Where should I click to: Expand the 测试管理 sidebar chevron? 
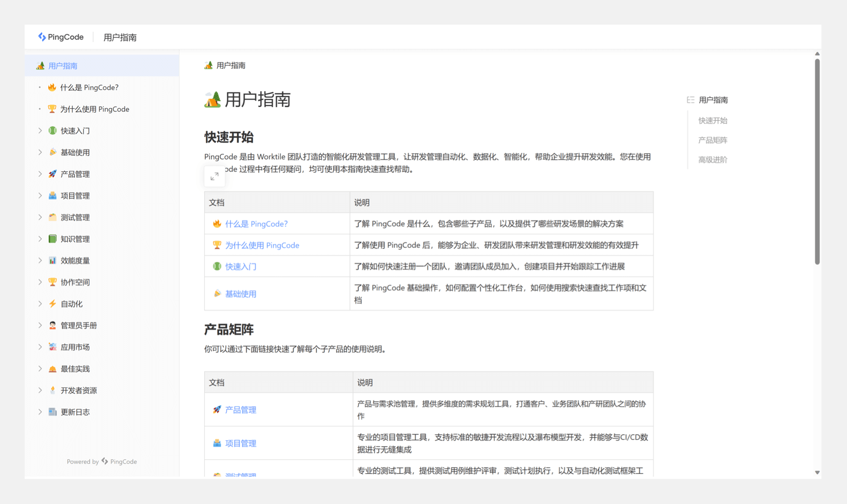pos(40,217)
